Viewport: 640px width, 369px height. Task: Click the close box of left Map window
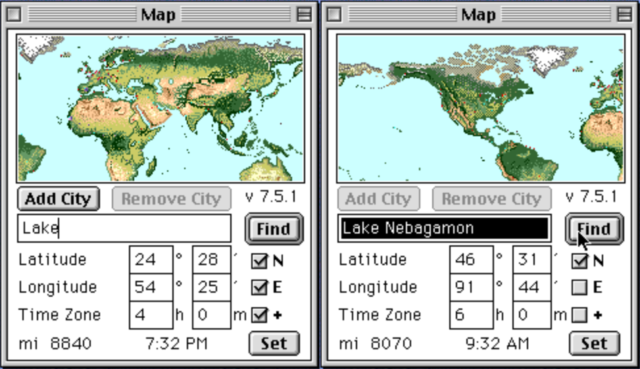pos(13,14)
